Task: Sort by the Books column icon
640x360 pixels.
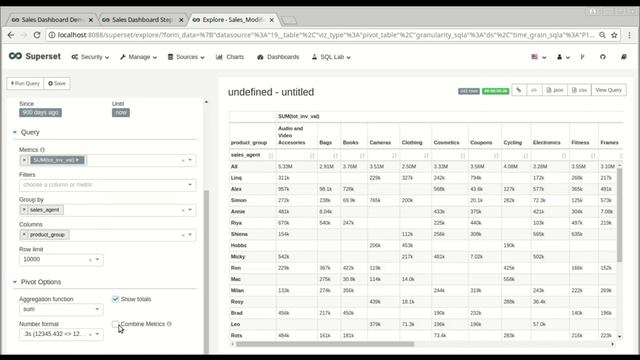Action: tap(362, 156)
